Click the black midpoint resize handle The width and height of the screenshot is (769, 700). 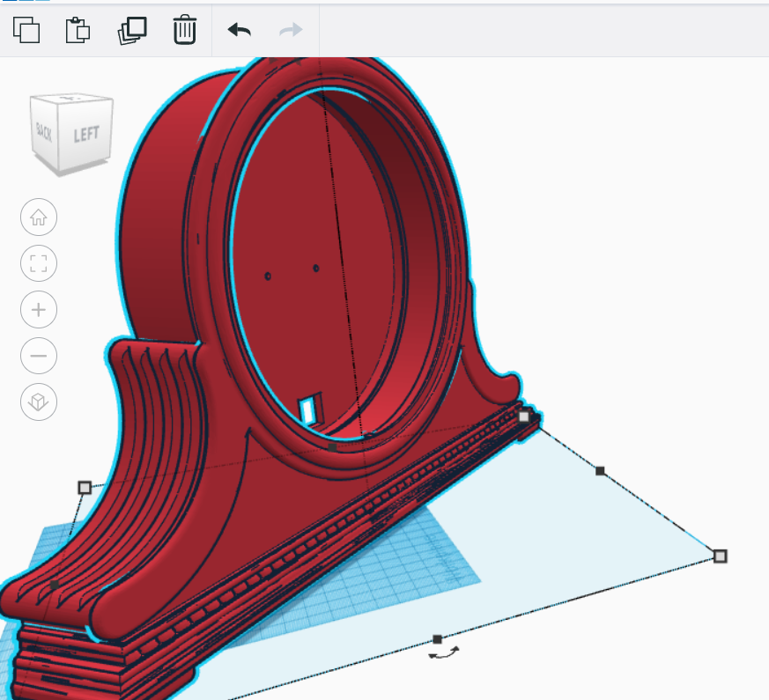(x=602, y=469)
